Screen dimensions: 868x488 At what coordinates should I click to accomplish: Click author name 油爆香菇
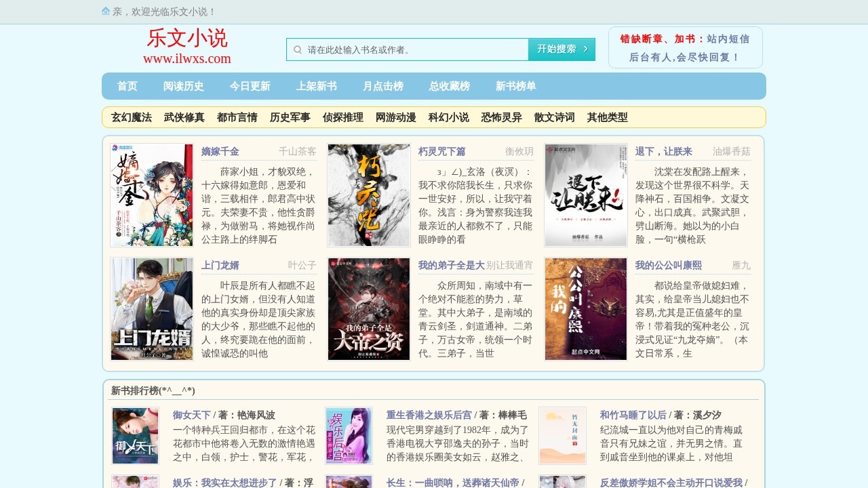[732, 151]
